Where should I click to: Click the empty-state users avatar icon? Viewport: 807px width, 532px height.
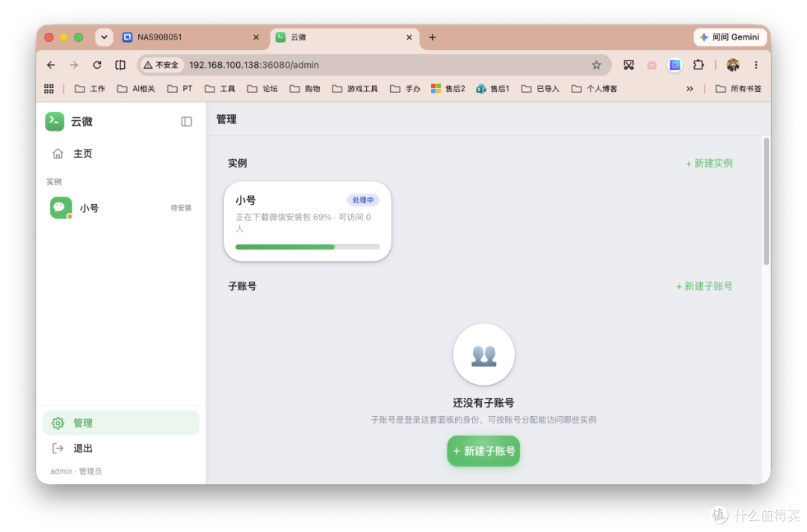(x=483, y=354)
